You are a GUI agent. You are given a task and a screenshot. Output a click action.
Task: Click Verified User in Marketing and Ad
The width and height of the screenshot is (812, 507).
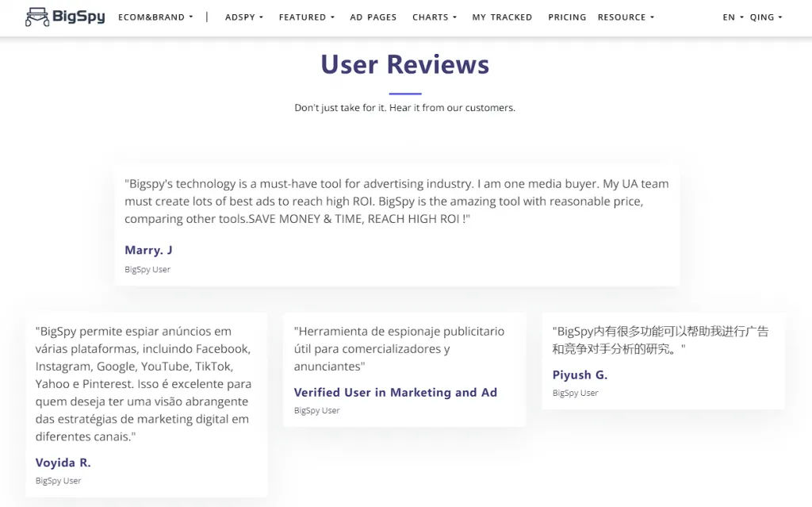[x=395, y=392]
